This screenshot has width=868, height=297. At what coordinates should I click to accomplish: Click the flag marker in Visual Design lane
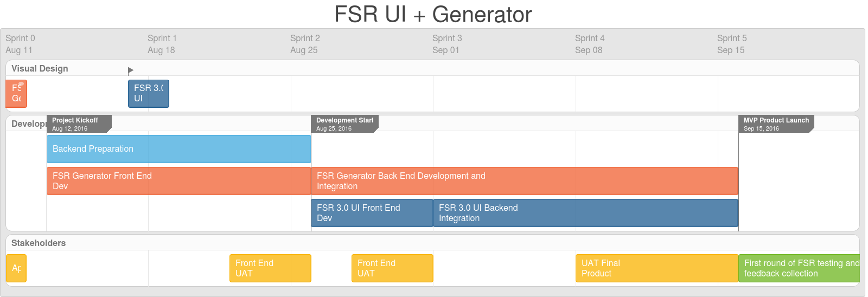point(130,70)
